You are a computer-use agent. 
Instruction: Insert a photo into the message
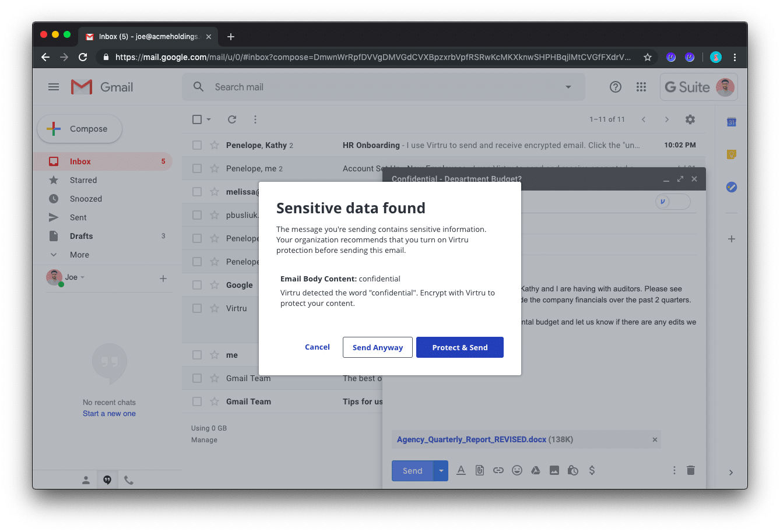pyautogui.click(x=554, y=470)
